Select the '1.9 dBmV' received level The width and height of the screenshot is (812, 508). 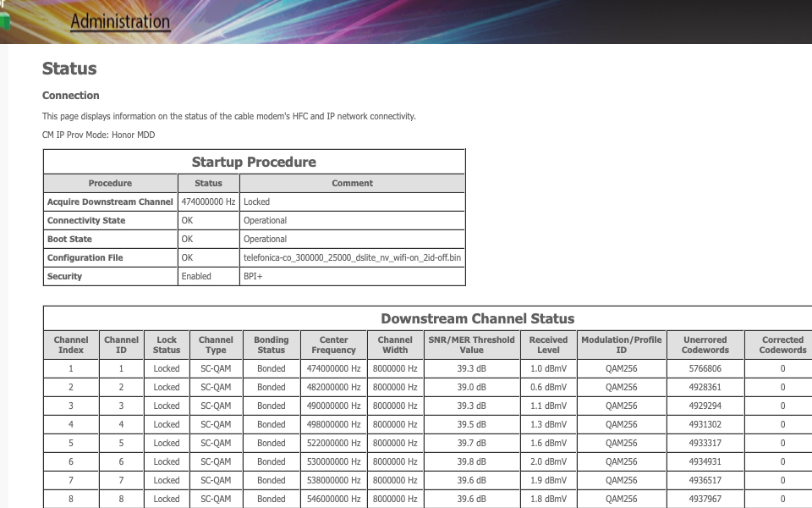[548, 481]
